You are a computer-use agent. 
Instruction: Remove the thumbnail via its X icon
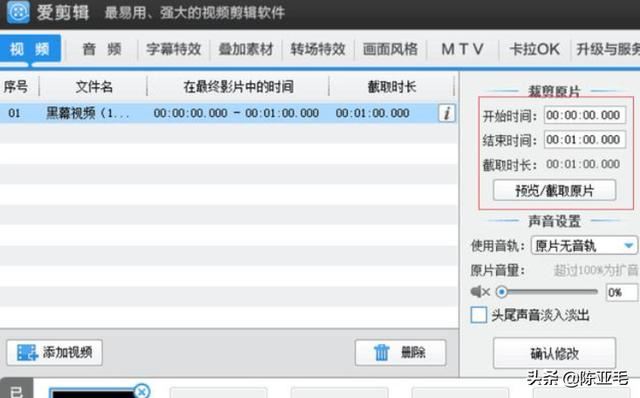click(142, 391)
